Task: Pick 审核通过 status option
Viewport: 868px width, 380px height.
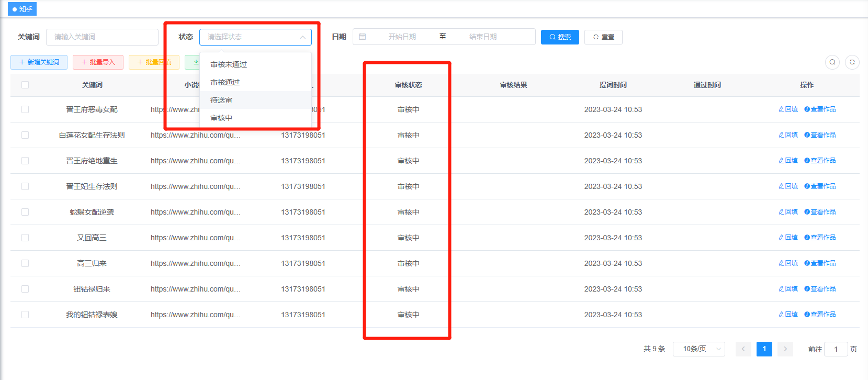Action: [x=225, y=82]
